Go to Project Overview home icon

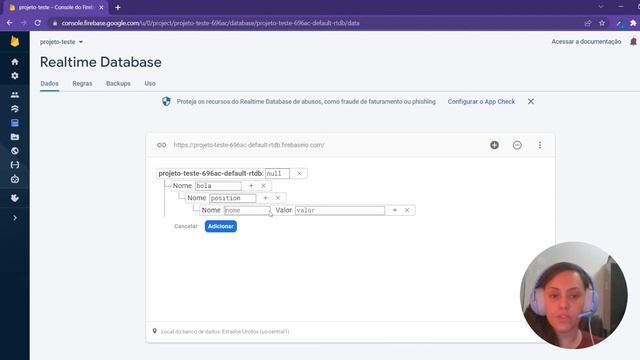click(15, 62)
